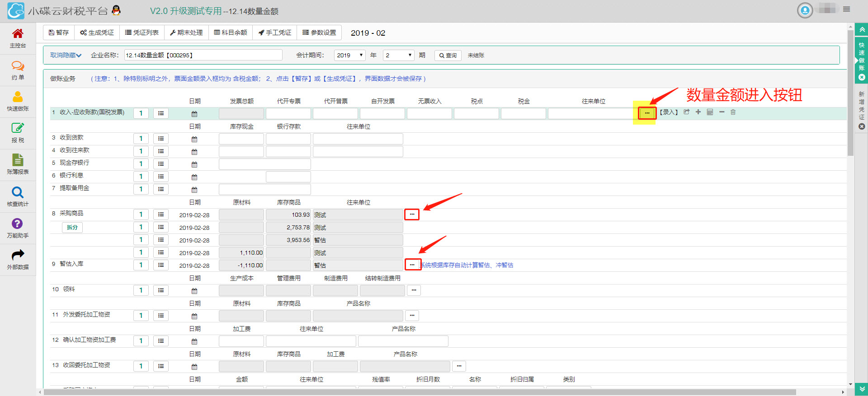The image size is (868, 396).
Task: Open calendar date picker for 领料 row
Action: coord(194,291)
